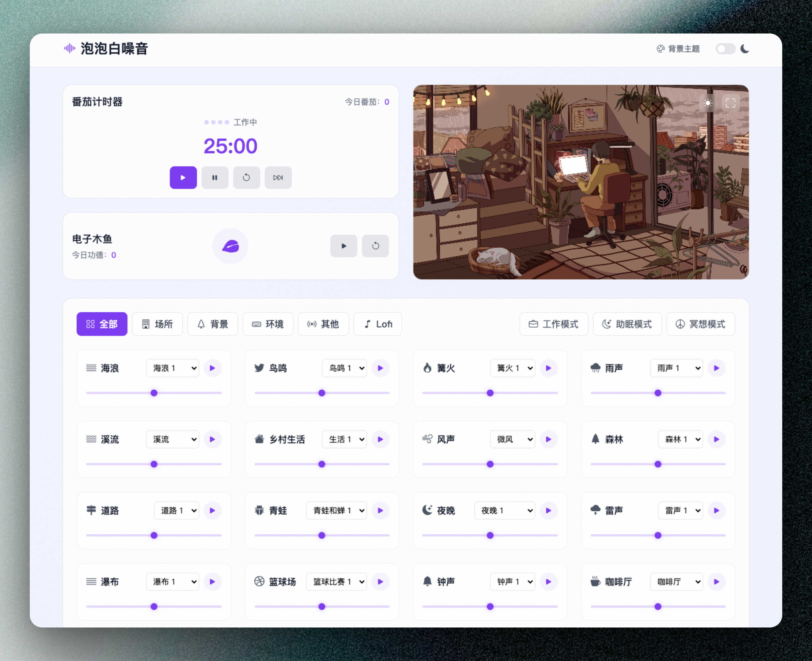Click the brightness sun icon on image
This screenshot has width=812, height=661.
pos(708,103)
